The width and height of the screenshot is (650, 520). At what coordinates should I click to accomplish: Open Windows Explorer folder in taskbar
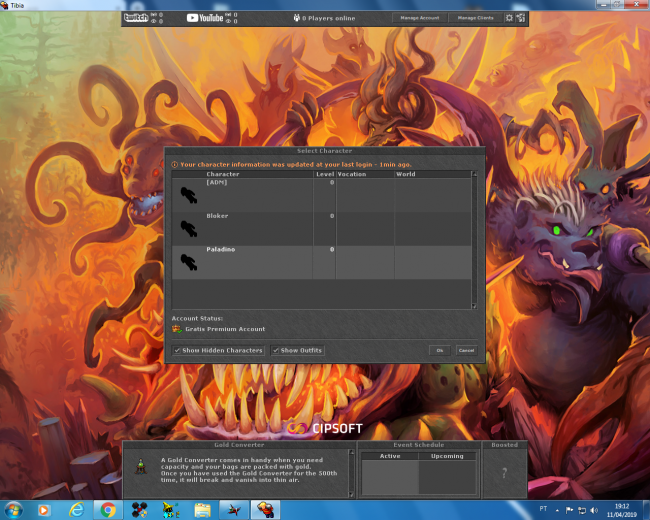202,510
